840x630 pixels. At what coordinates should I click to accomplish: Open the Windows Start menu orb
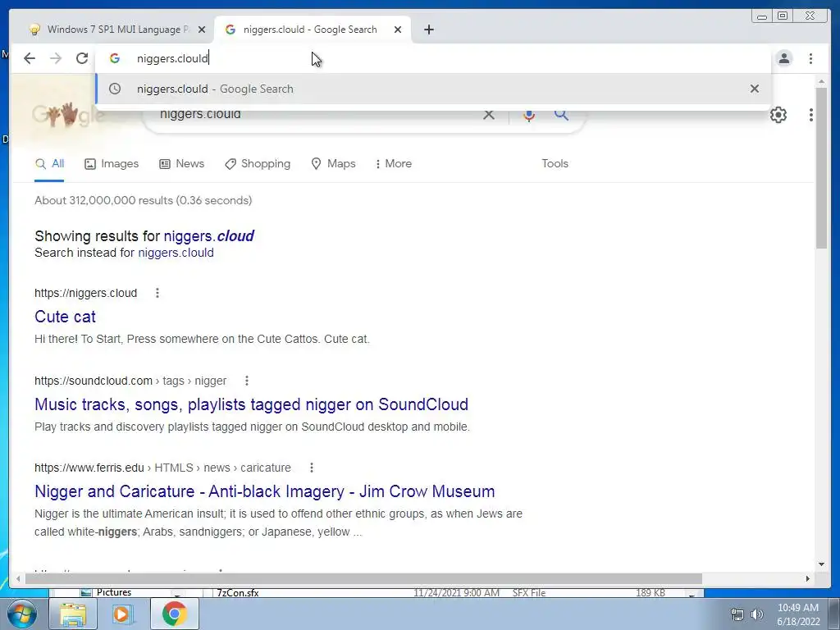coord(21,614)
